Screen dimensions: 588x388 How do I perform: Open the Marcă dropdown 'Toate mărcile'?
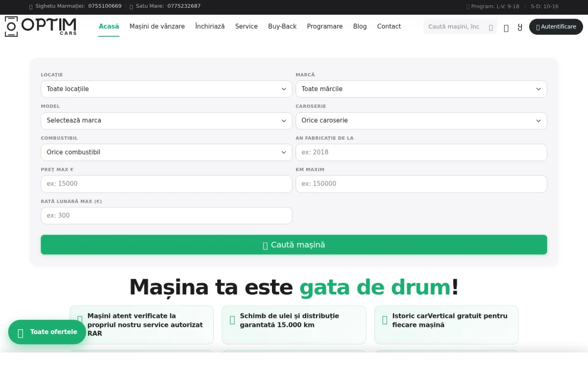click(421, 89)
